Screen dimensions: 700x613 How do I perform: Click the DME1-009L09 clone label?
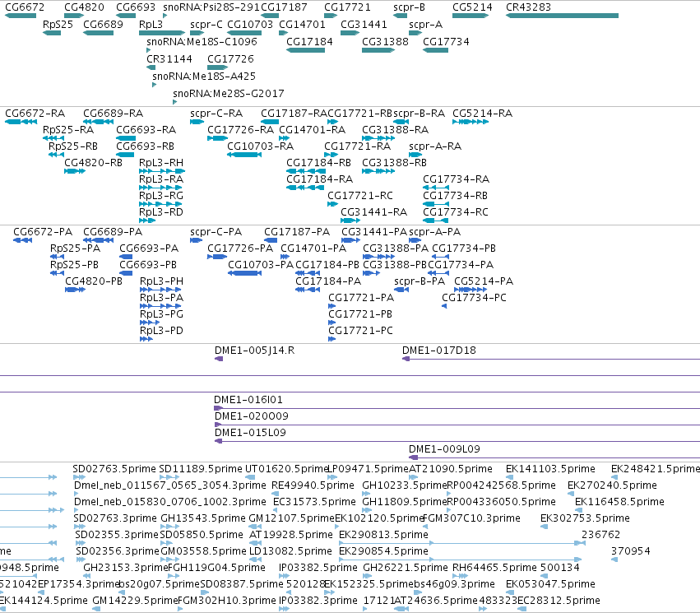(445, 449)
